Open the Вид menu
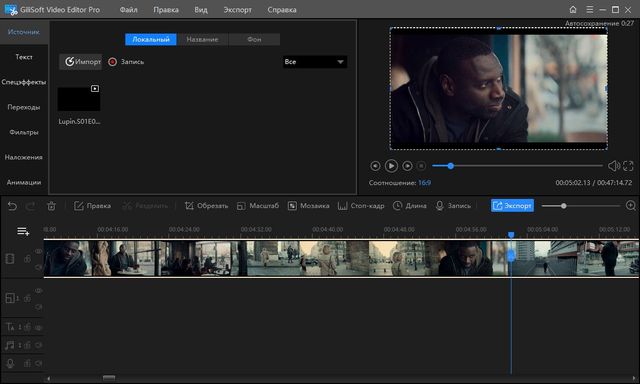Screen dimensions: 640x384 [201, 9]
